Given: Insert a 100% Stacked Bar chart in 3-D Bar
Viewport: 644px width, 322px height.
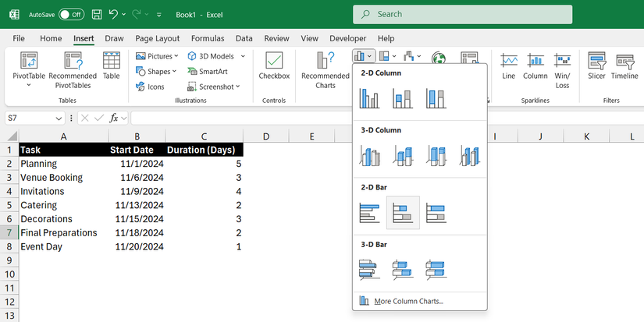Looking at the screenshot, I should pyautogui.click(x=436, y=270).
